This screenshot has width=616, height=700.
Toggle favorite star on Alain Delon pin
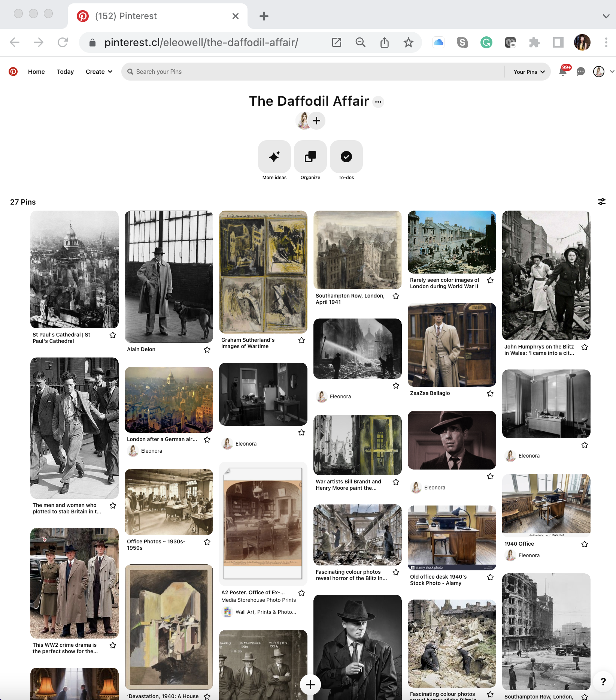207,350
